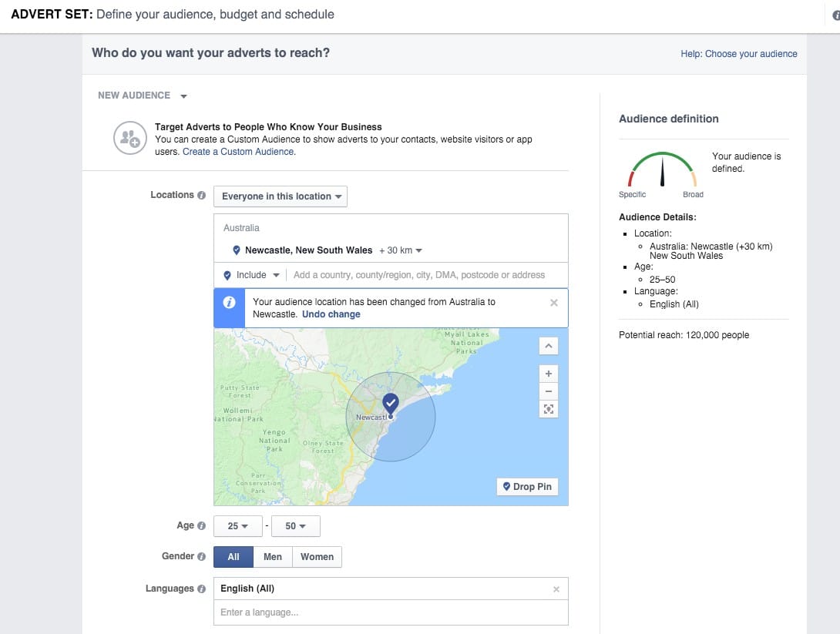Open Everyone in this location dropdown
Viewport: 840px width, 634px height.
click(x=281, y=196)
